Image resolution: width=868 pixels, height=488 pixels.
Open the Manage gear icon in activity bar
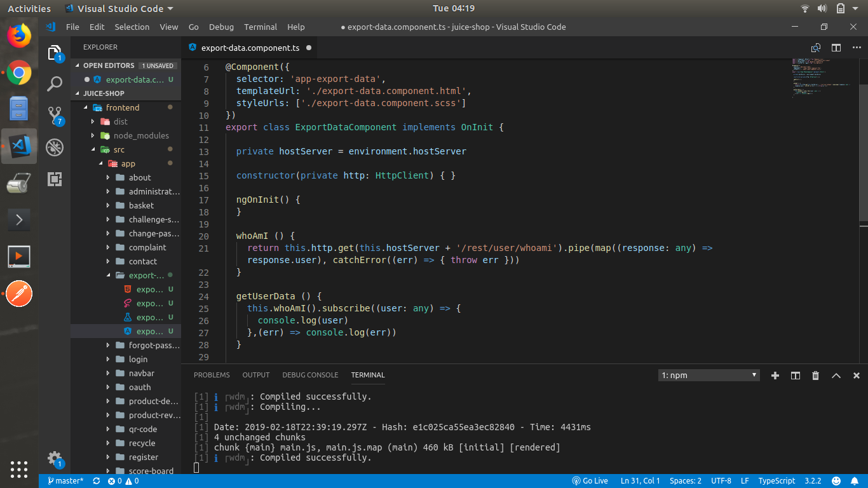click(55, 459)
